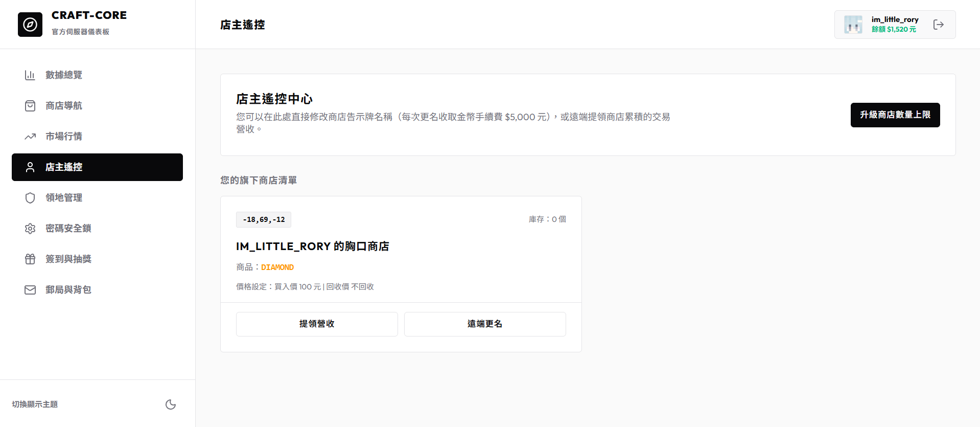
Task: Click the im_little_rory player avatar
Action: pos(853,25)
